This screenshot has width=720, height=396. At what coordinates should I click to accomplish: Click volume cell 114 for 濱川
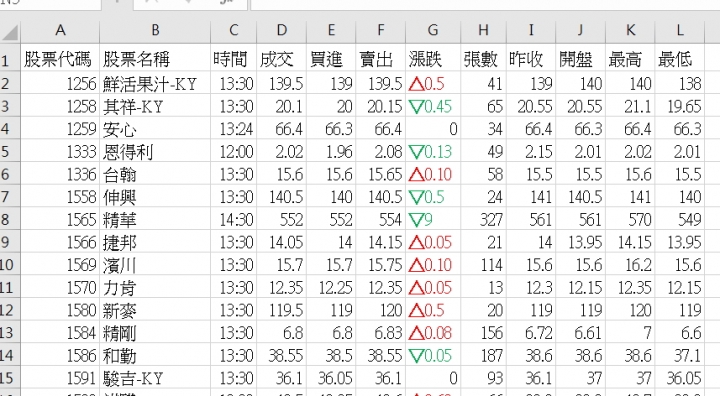484,265
